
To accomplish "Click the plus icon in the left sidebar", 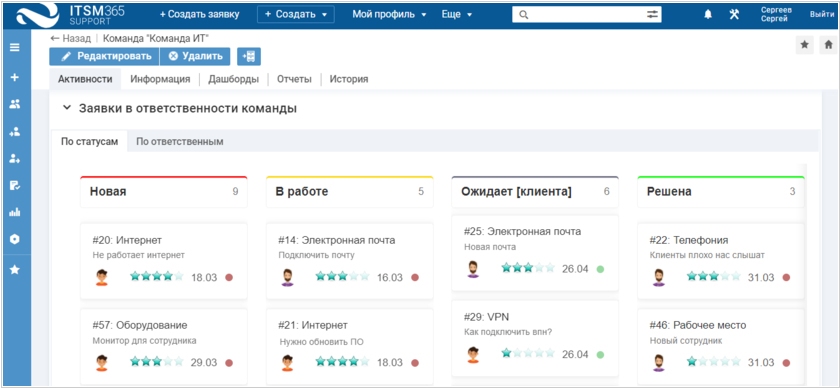I will (x=14, y=77).
